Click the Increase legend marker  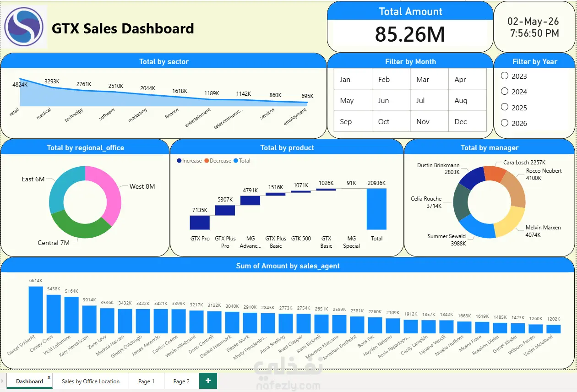coord(179,161)
